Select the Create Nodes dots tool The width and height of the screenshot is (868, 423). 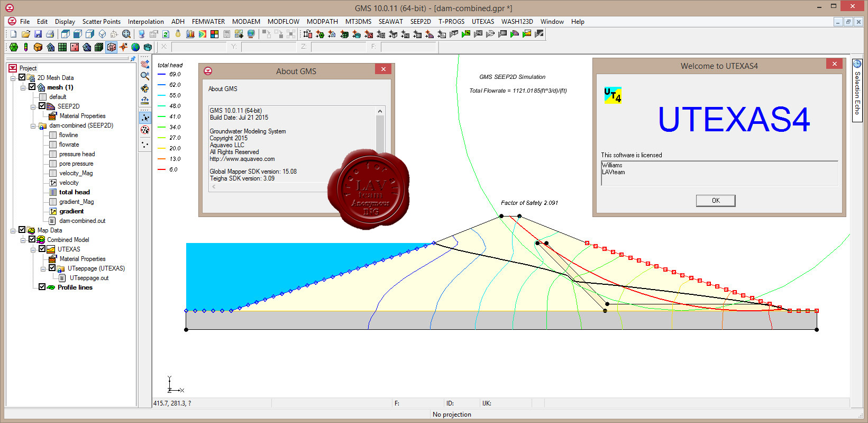pyautogui.click(x=145, y=144)
